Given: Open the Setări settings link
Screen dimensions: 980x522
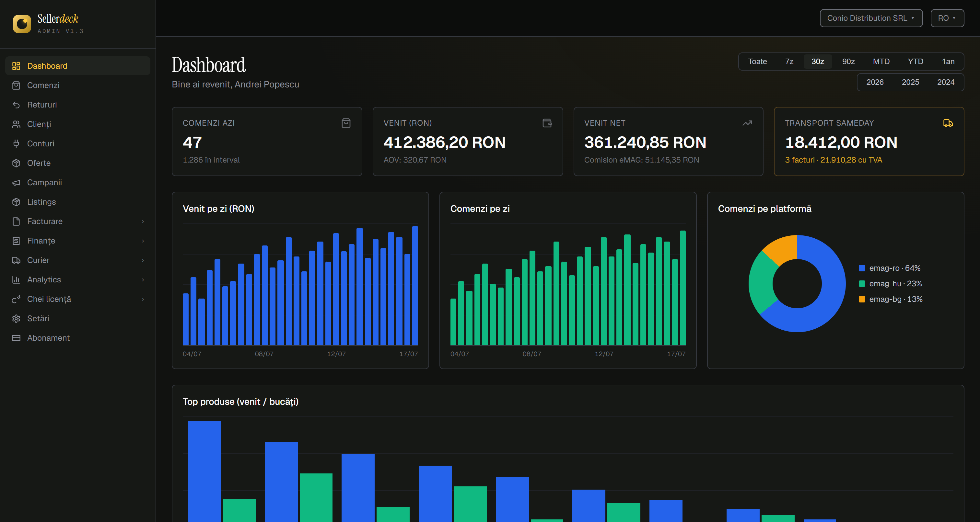Looking at the screenshot, I should (x=77, y=319).
